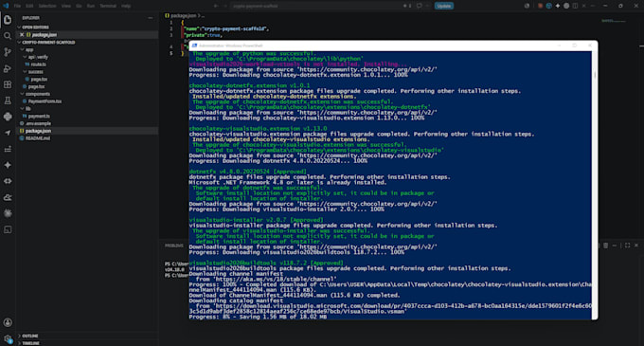Image resolution: width=644 pixels, height=346 pixels.
Task: Open route.ts in explorer
Action: (39, 64)
